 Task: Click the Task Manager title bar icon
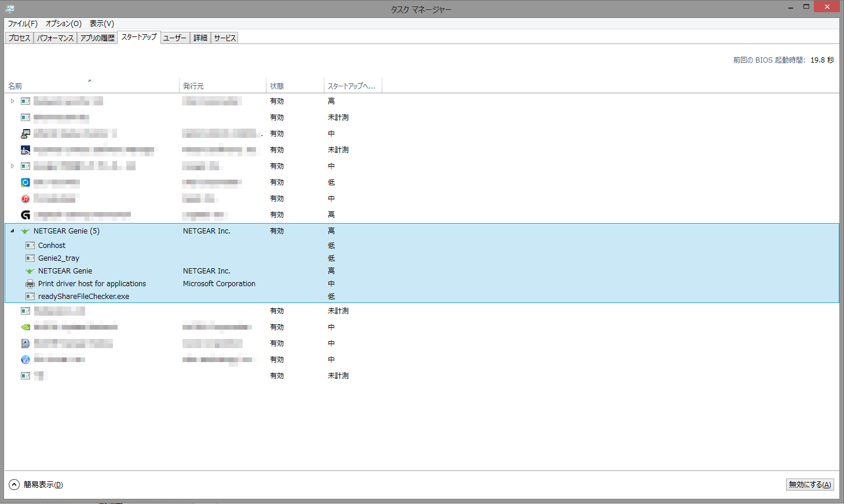10,9
